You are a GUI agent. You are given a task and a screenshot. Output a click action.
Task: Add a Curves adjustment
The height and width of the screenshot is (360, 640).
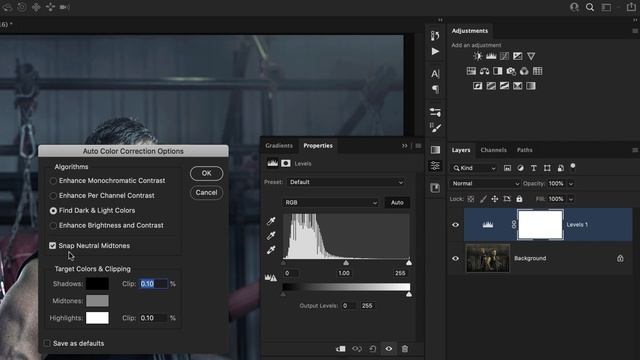504,56
